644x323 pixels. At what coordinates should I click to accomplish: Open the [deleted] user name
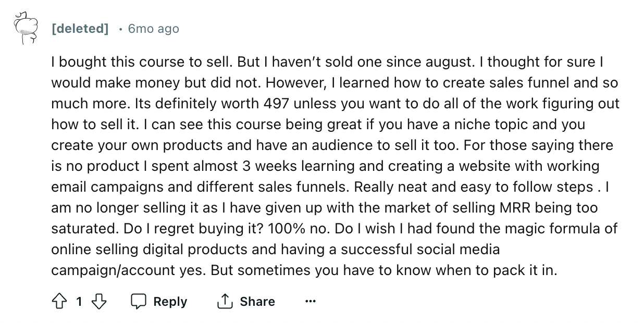(x=80, y=29)
